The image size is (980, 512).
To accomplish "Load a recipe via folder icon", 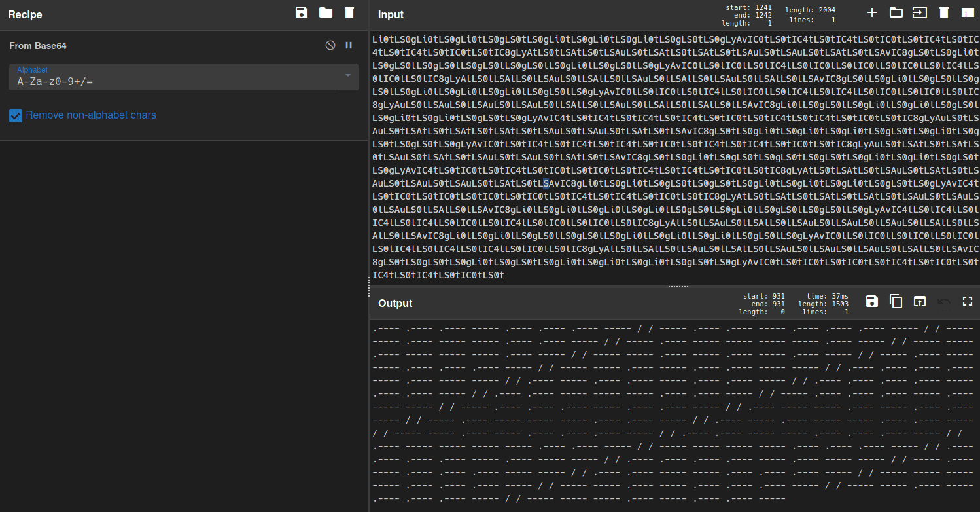I will click(325, 12).
